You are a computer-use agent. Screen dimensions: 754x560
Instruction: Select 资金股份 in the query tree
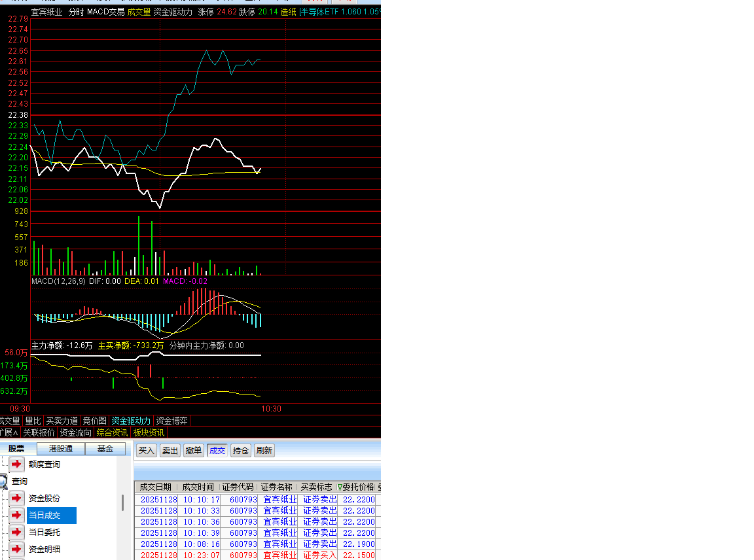[45, 498]
